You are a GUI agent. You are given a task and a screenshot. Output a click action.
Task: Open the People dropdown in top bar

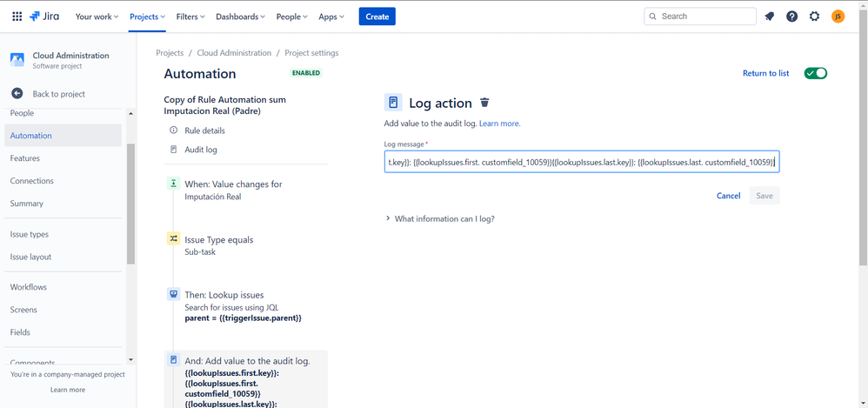pos(291,17)
